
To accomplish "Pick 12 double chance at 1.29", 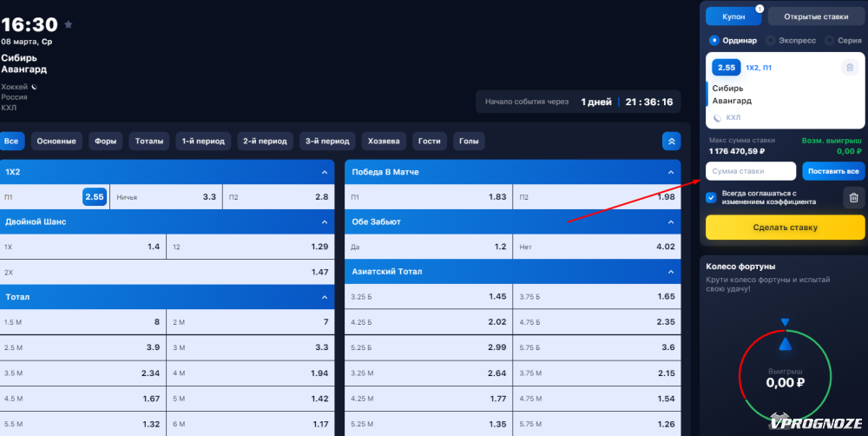I will click(250, 247).
